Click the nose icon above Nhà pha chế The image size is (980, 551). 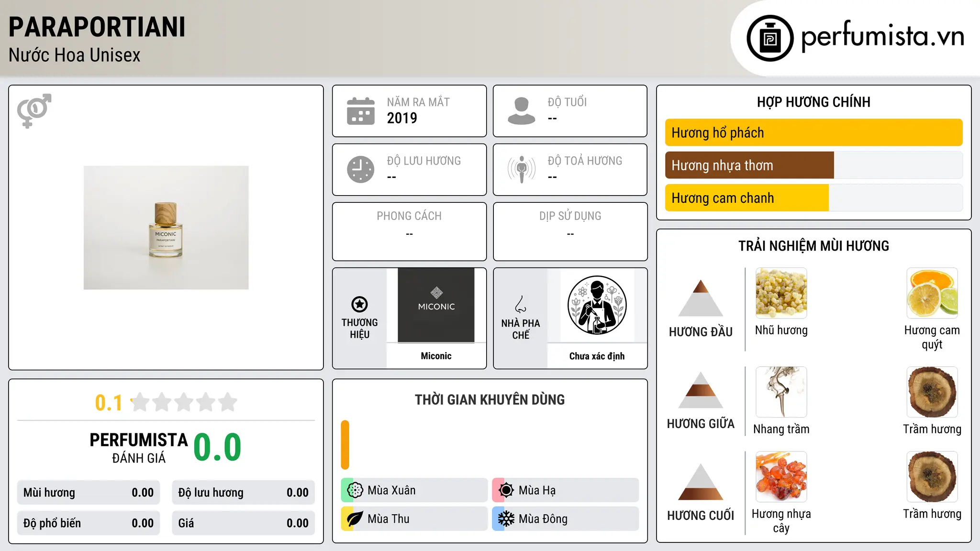[521, 304]
